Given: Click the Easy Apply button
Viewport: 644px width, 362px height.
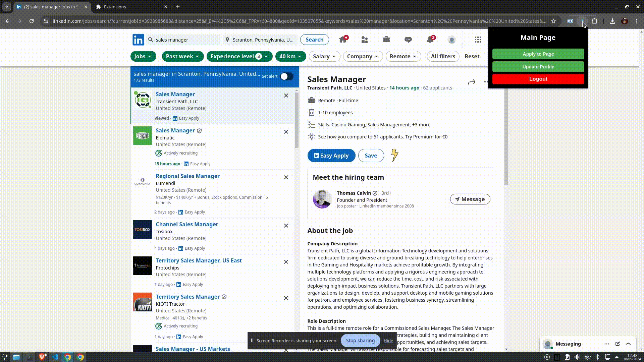Looking at the screenshot, I should [331, 156].
